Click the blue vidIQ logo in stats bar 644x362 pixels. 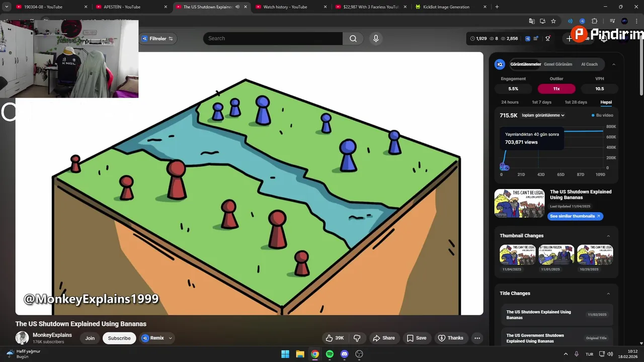[x=527, y=39]
